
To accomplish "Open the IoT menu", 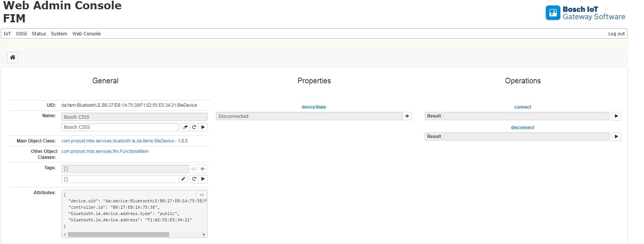I will point(7,34).
